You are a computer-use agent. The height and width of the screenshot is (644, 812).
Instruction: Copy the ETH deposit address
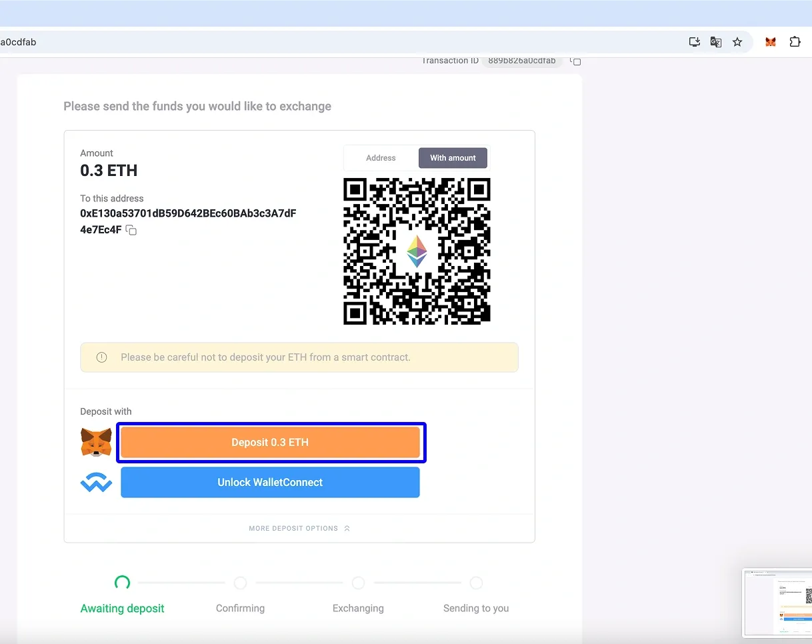tap(131, 230)
